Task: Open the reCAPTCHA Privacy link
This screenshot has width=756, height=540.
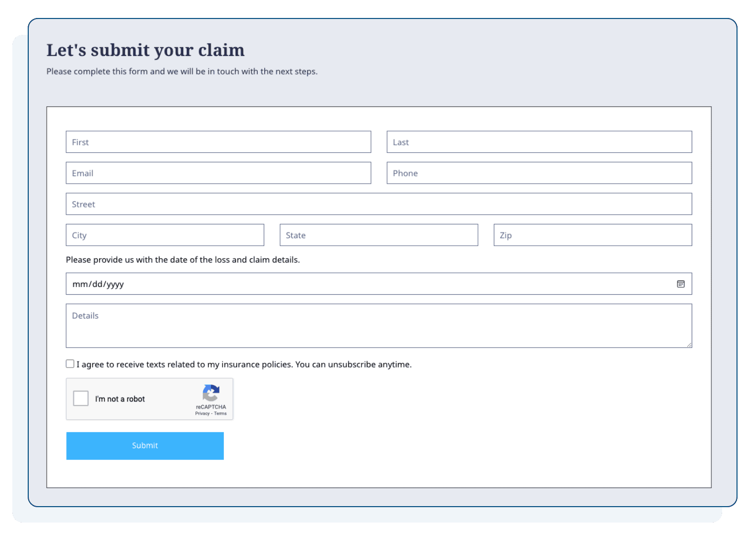Action: pyautogui.click(x=202, y=413)
